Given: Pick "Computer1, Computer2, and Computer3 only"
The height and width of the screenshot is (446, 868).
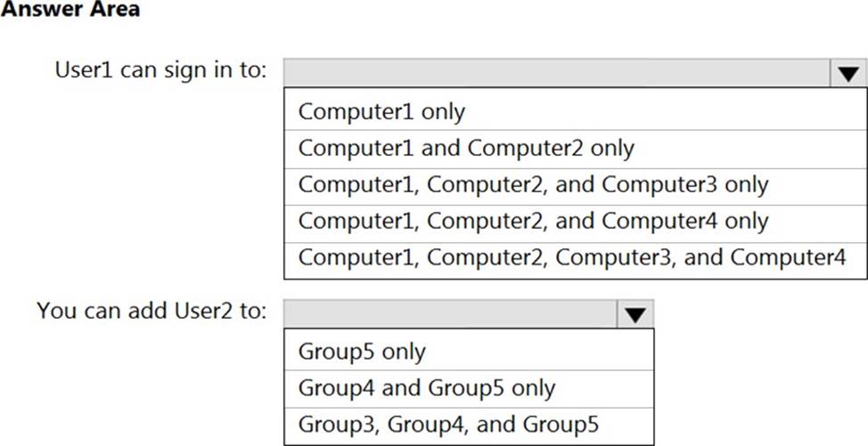Looking at the screenshot, I should point(533,184).
